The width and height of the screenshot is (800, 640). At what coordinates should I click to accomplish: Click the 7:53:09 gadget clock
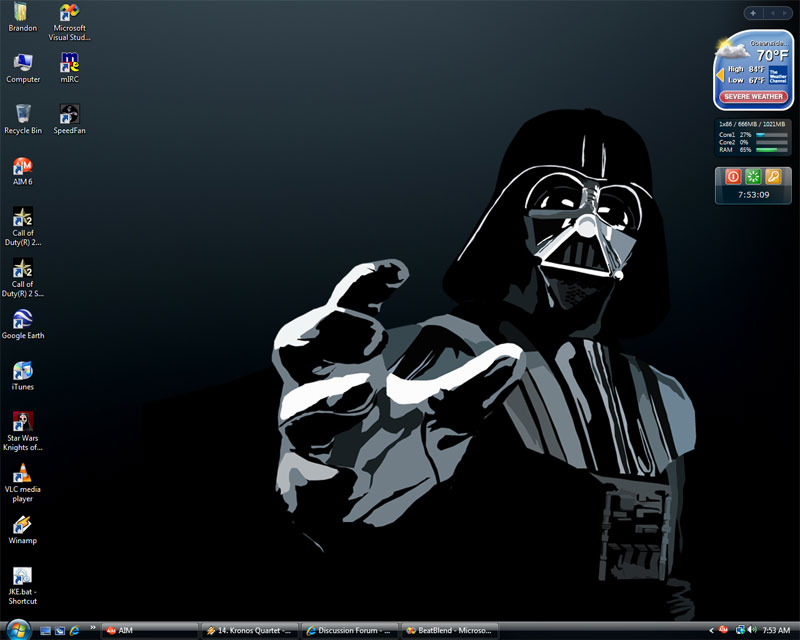[x=754, y=194]
